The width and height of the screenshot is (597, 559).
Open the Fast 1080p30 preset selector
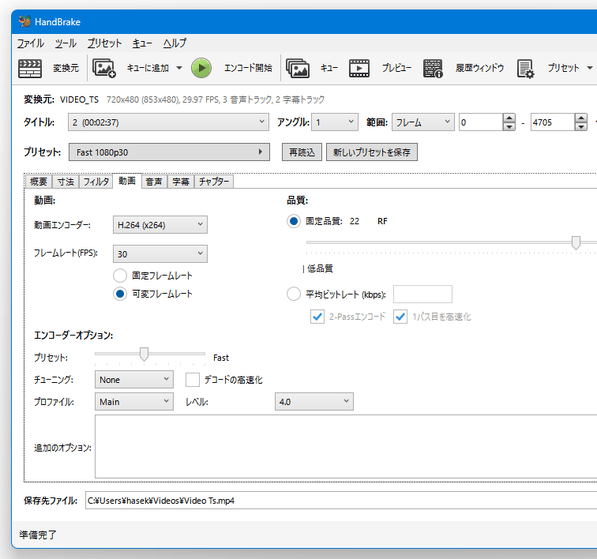click(x=169, y=152)
